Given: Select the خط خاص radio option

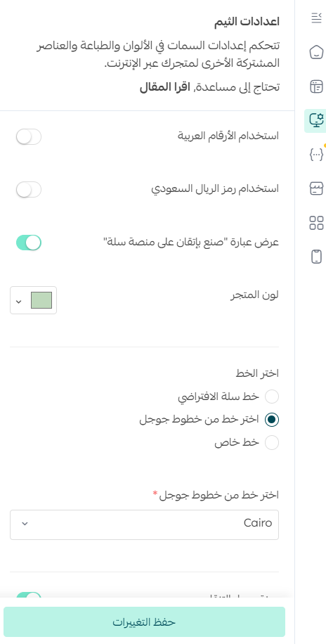Looking at the screenshot, I should pos(272,443).
